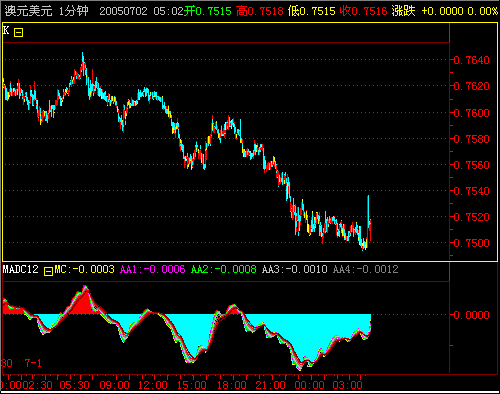
Task: Click the 21:00 time axis label
Action: 270,385
